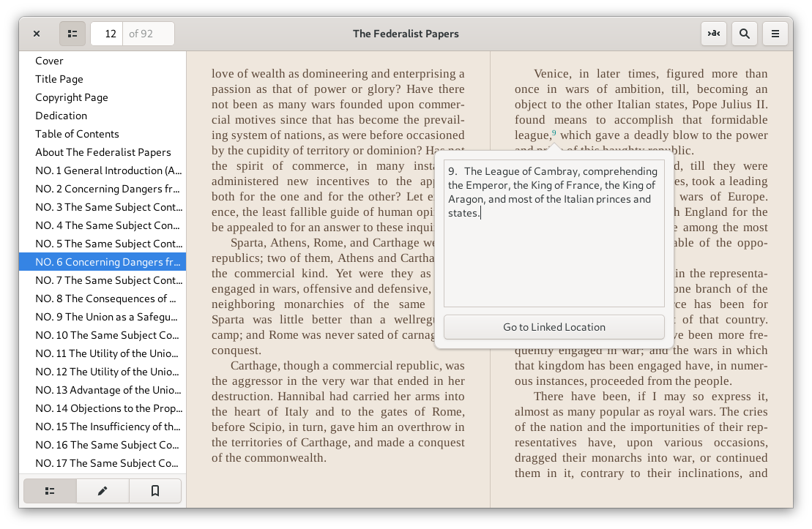This screenshot has width=812, height=529.
Task: Open NO. 3 The Same Subject chapter
Action: [103, 207]
